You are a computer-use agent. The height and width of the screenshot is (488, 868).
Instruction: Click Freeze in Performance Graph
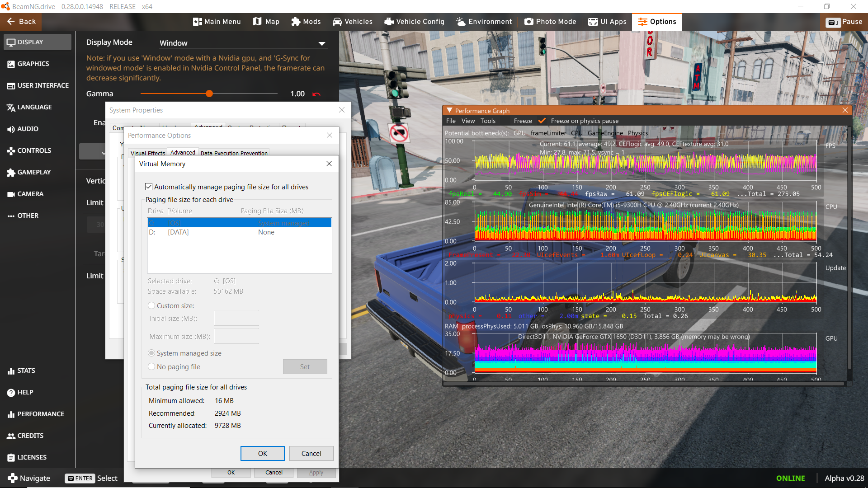(523, 121)
